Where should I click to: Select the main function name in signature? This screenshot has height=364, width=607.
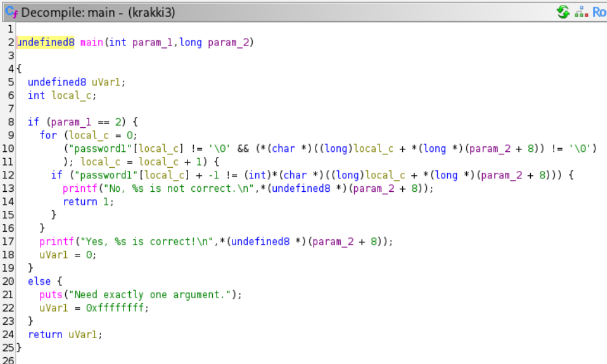(x=92, y=42)
